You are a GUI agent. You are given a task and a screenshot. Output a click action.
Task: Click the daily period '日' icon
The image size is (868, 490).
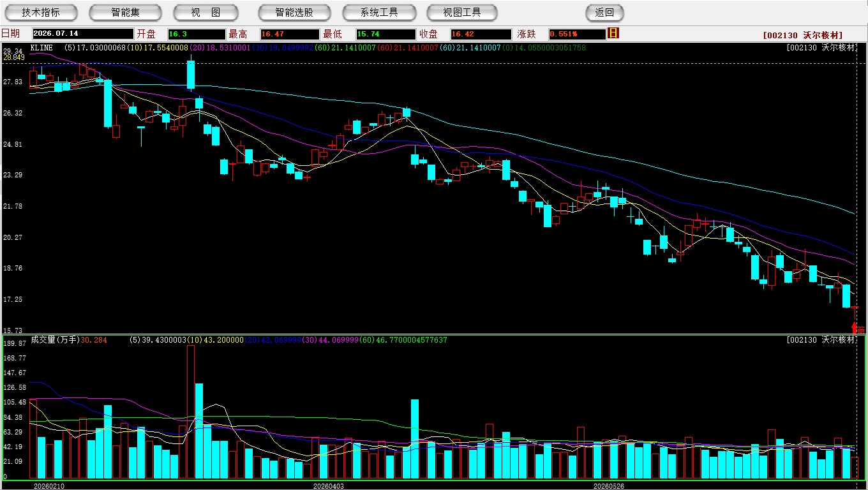tap(614, 33)
